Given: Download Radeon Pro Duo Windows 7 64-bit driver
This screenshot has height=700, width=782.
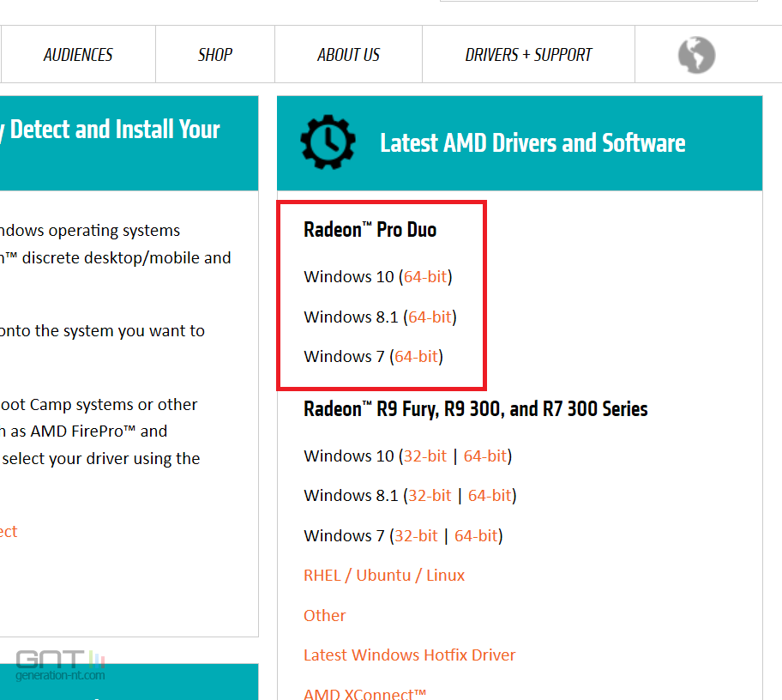Looking at the screenshot, I should coord(416,356).
